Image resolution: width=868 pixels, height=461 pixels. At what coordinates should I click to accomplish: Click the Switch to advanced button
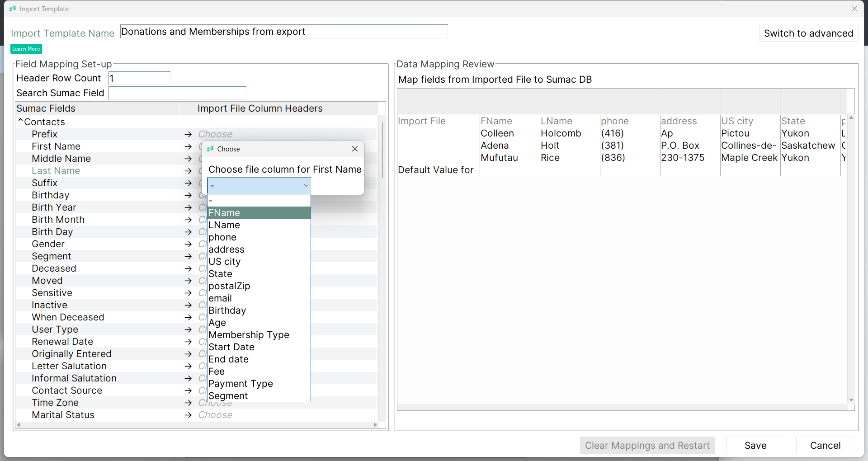[x=808, y=33]
